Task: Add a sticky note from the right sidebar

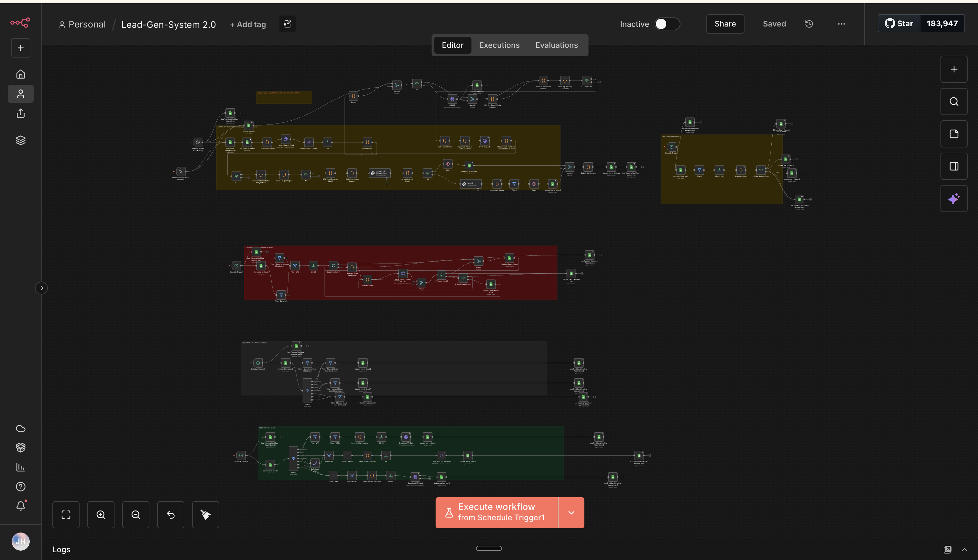Action: pyautogui.click(x=954, y=134)
